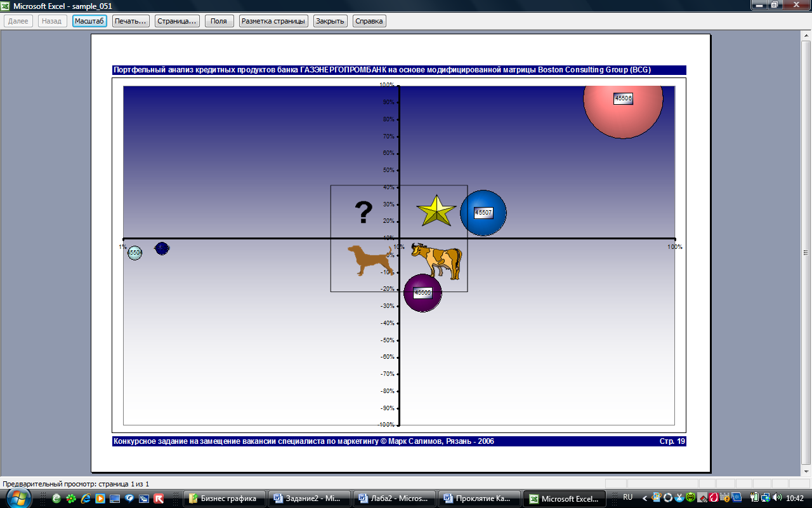Click power battery tray icon
This screenshot has width=812, height=508.
754,497
